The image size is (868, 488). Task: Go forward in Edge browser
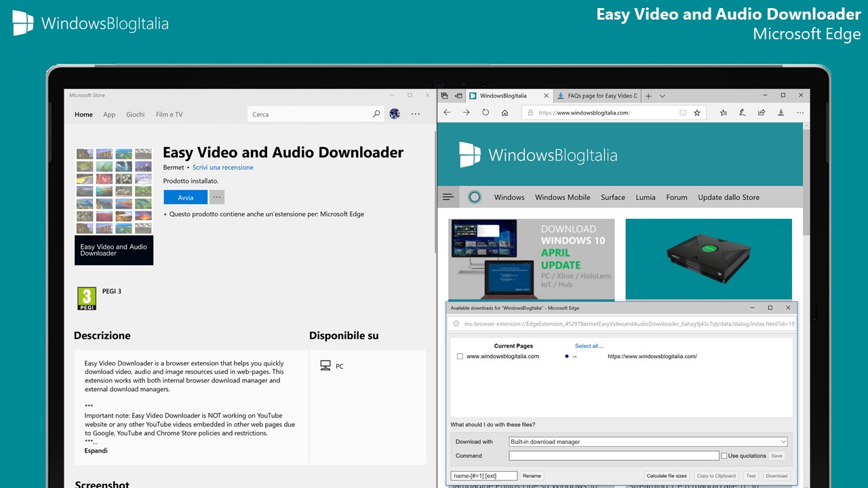point(466,113)
